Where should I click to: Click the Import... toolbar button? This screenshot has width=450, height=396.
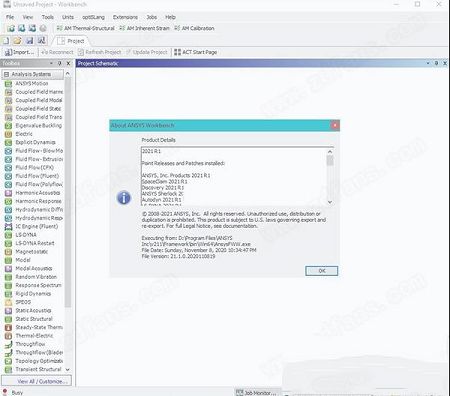pos(19,52)
